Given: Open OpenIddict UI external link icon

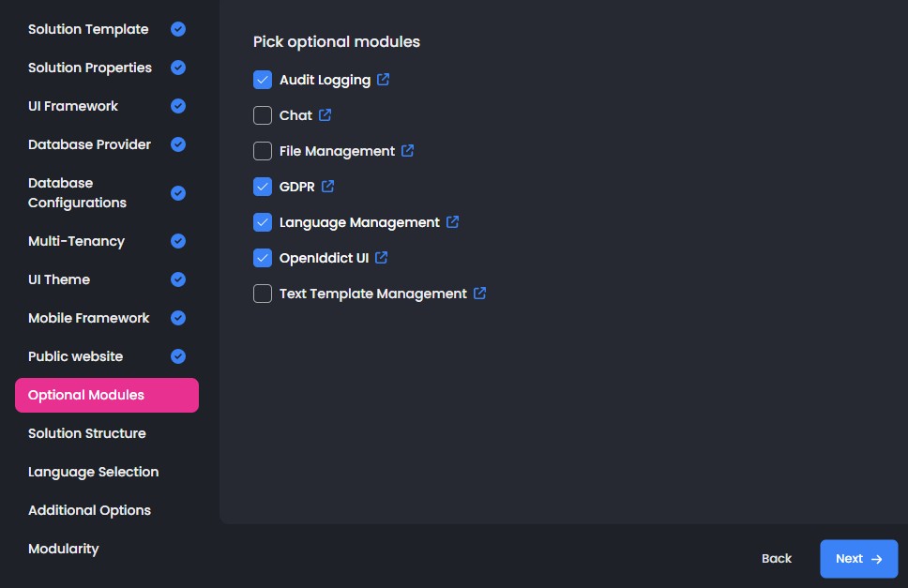Looking at the screenshot, I should 381,258.
